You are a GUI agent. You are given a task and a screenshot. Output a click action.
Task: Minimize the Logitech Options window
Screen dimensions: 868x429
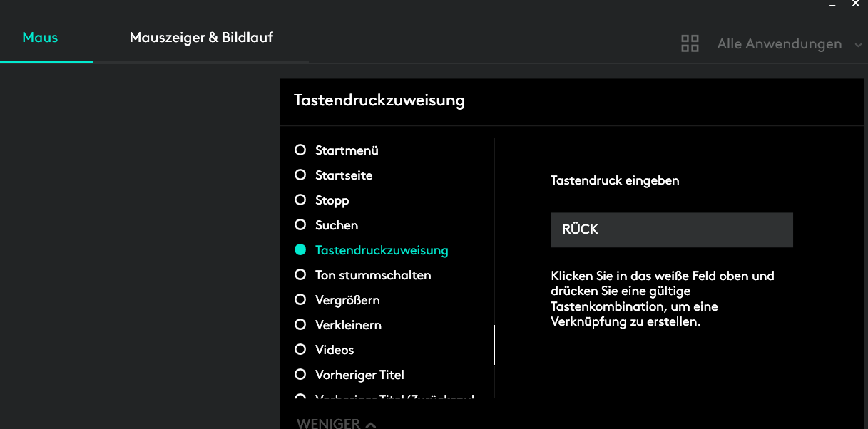[832, 4]
